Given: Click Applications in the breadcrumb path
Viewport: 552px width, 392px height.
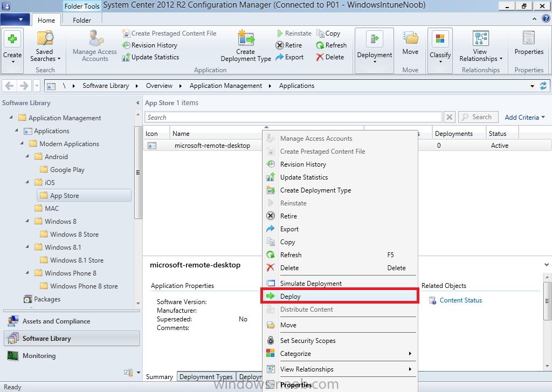Looking at the screenshot, I should [x=296, y=86].
